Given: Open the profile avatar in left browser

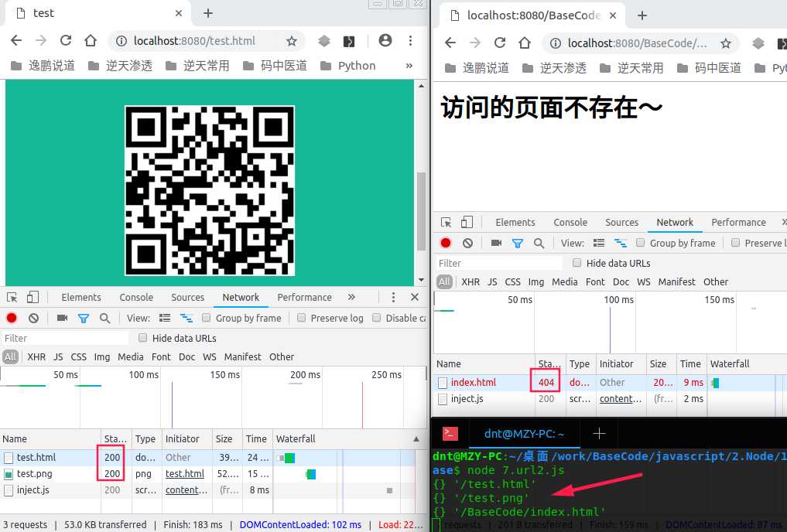Looking at the screenshot, I should coord(385,41).
